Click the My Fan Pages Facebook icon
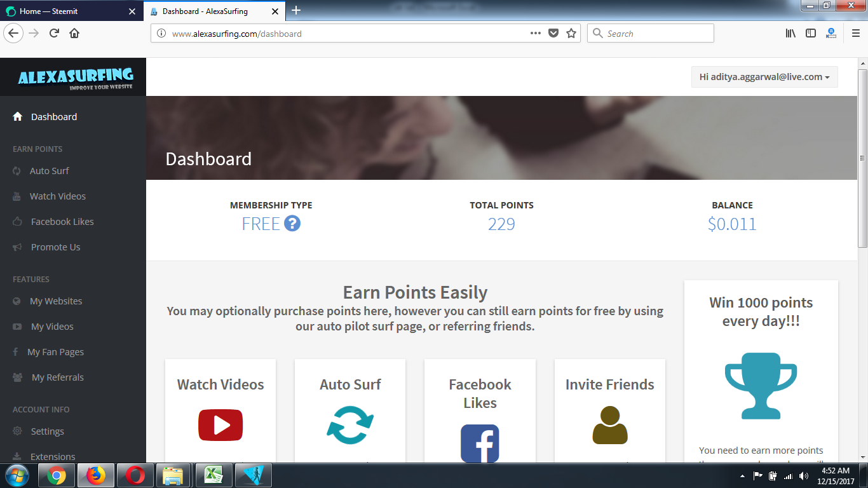 15,352
